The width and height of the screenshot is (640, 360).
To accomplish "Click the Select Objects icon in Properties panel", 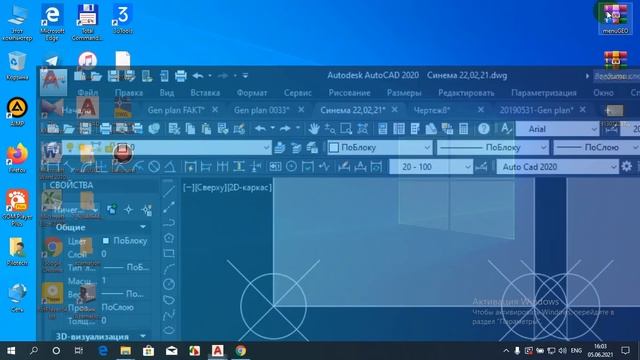I will click(x=129, y=210).
